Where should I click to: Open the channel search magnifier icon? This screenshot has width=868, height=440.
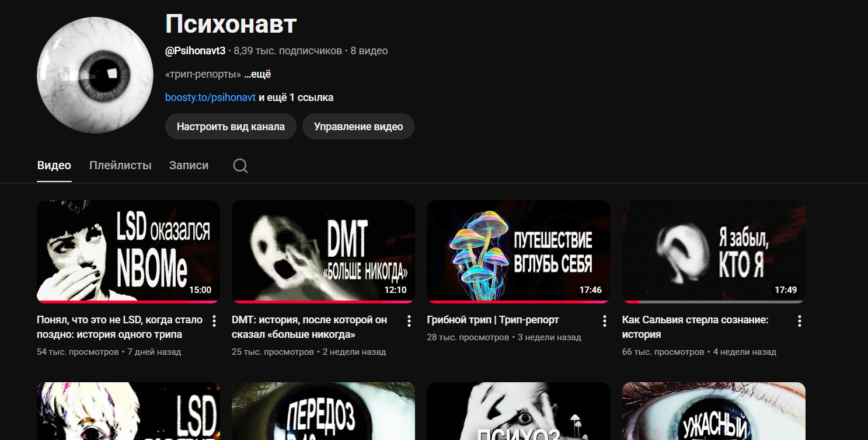click(x=240, y=166)
